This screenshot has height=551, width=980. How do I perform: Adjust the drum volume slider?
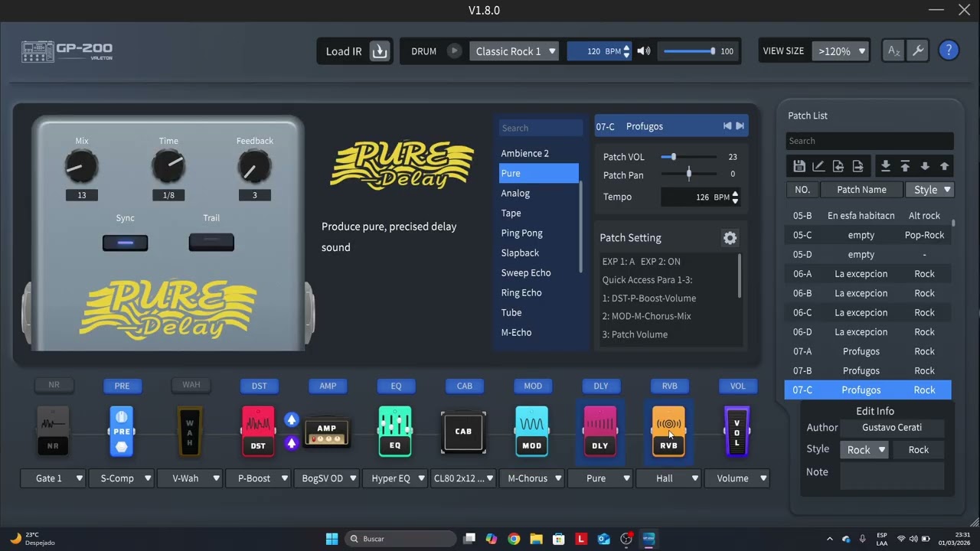coord(689,51)
